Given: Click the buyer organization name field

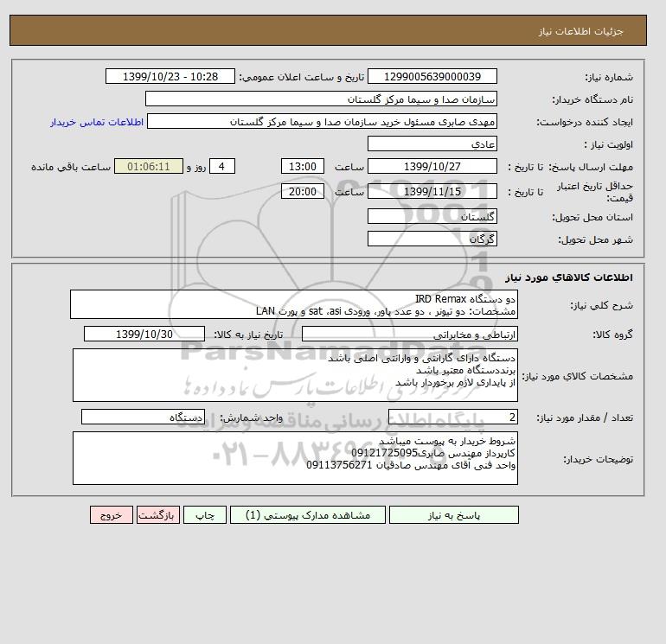Looking at the screenshot, I should (321, 99).
